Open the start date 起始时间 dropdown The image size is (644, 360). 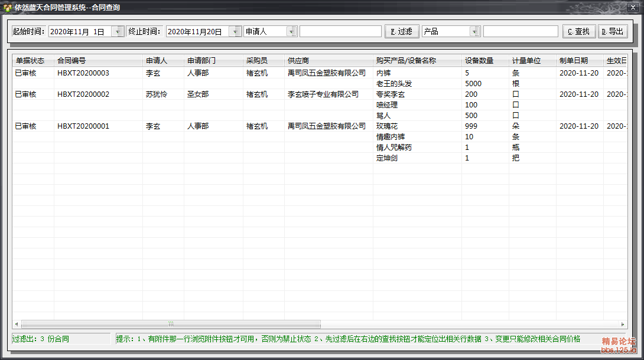(x=118, y=32)
